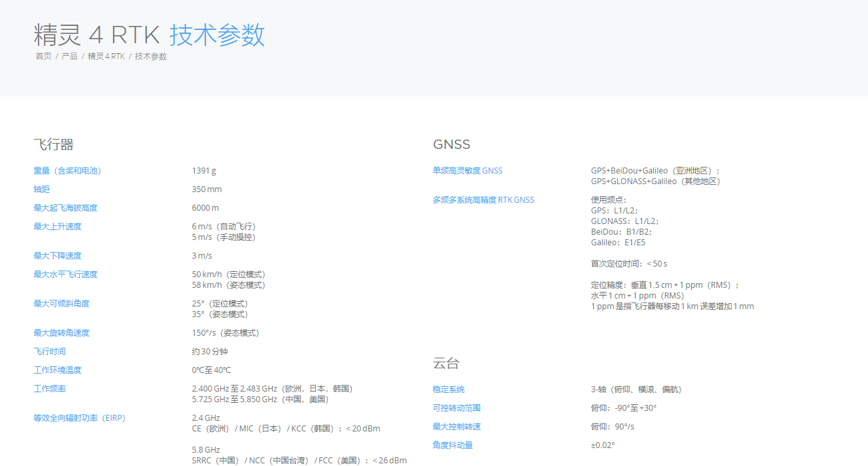This screenshot has height=466, width=868.
Task: Click the Galileo：E1/E5 line
Action: 619,243
